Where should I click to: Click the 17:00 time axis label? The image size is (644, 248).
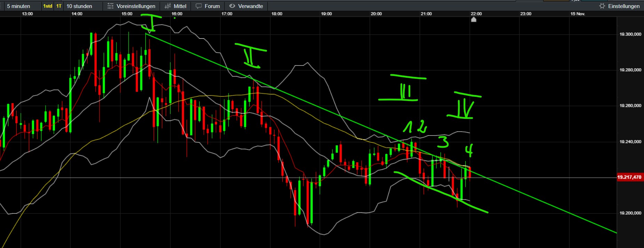[x=227, y=14]
